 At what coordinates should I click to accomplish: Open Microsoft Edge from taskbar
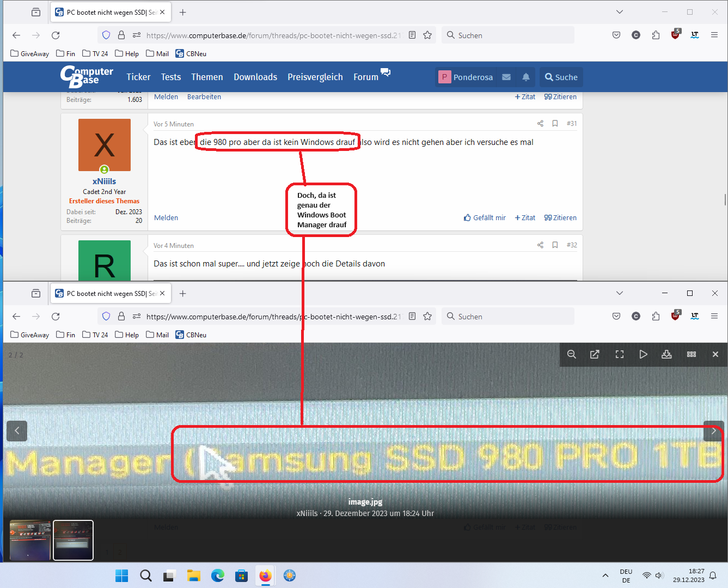pos(218,575)
